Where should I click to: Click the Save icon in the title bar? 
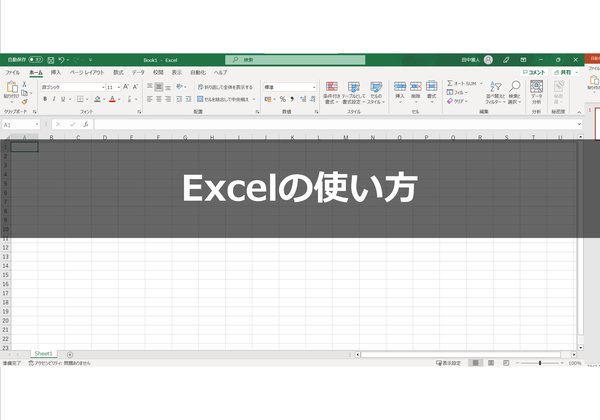click(x=51, y=60)
